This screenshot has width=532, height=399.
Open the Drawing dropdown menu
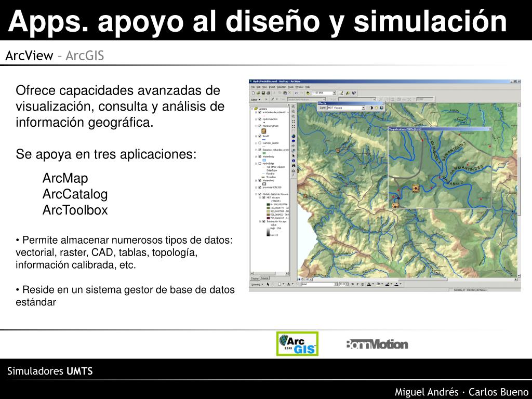point(257,284)
